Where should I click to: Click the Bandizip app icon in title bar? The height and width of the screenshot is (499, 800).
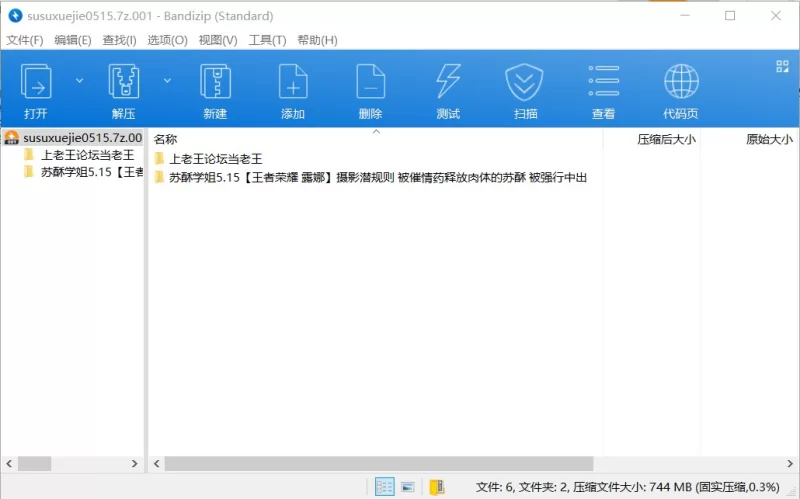15,16
